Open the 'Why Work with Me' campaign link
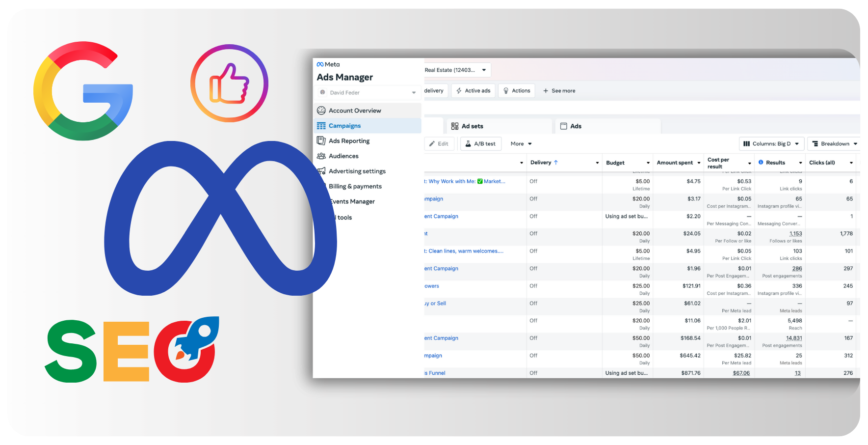868x445 pixels. pyautogui.click(x=465, y=181)
